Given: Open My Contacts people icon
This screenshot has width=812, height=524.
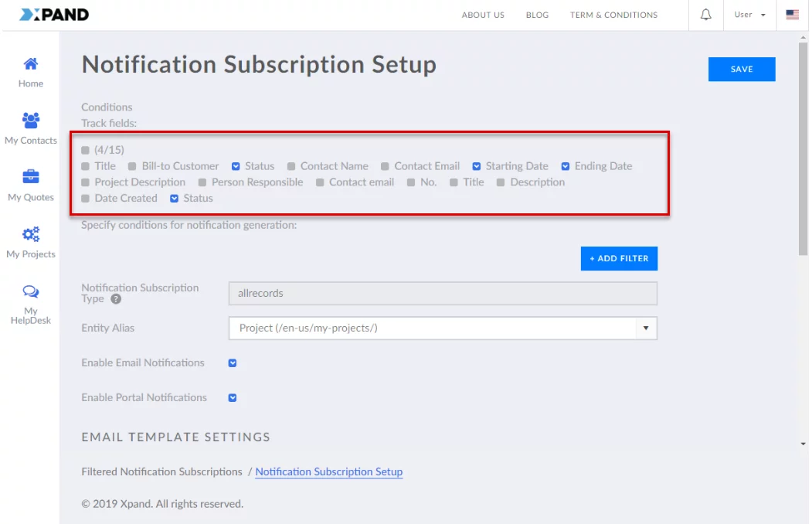Looking at the screenshot, I should [x=31, y=121].
